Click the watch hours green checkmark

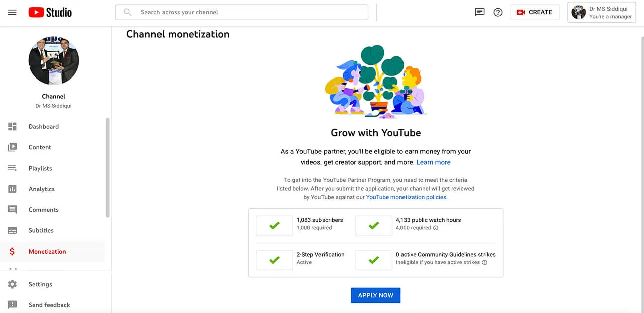[x=374, y=226]
